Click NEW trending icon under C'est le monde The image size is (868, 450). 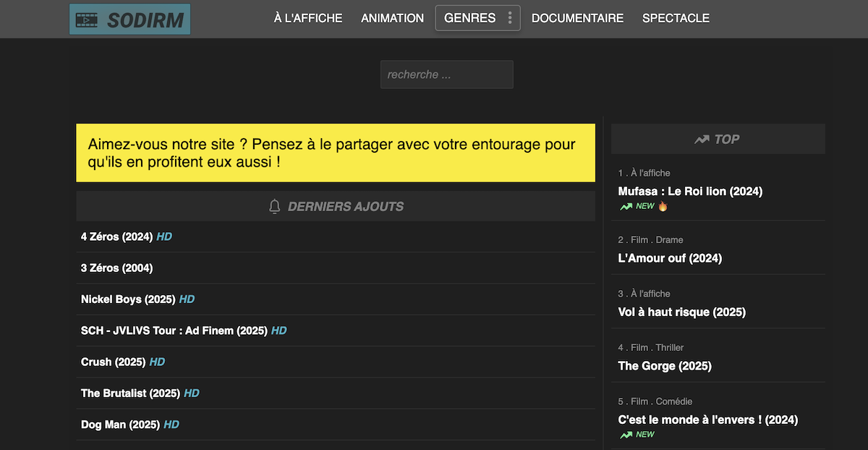pos(626,435)
